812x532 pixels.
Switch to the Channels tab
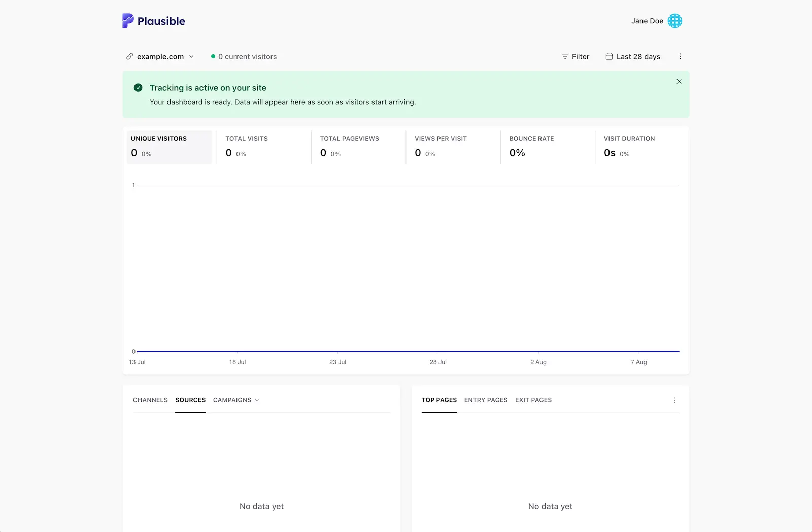pos(150,400)
